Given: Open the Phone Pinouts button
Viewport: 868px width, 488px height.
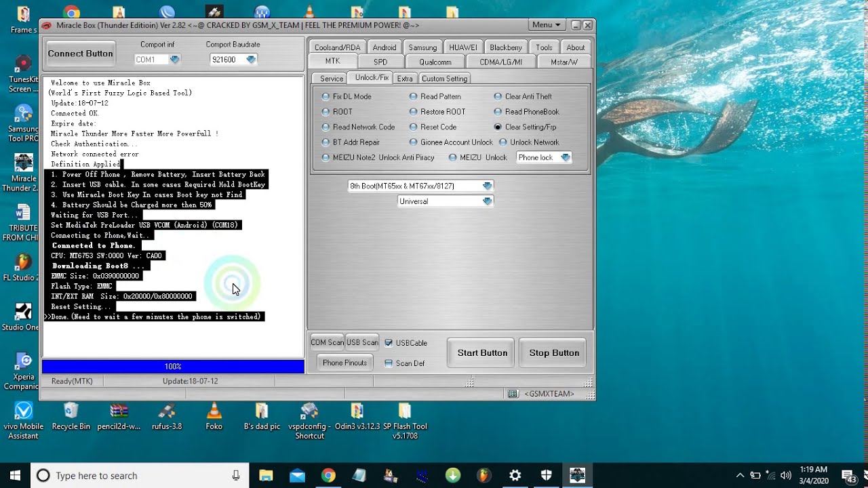Looking at the screenshot, I should [x=344, y=363].
